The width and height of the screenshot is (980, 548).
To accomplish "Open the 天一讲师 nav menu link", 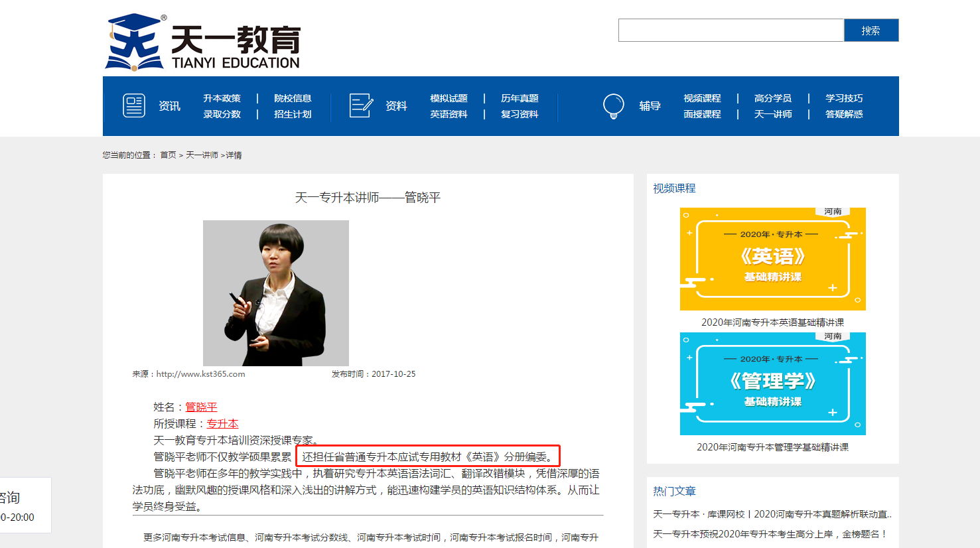I will pos(773,114).
